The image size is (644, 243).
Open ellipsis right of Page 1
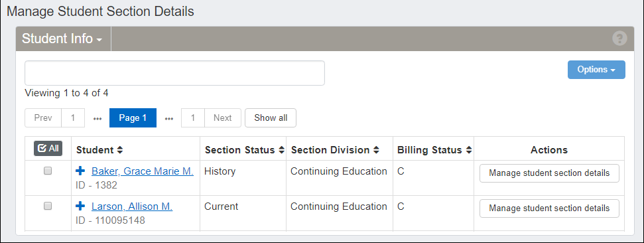point(169,118)
